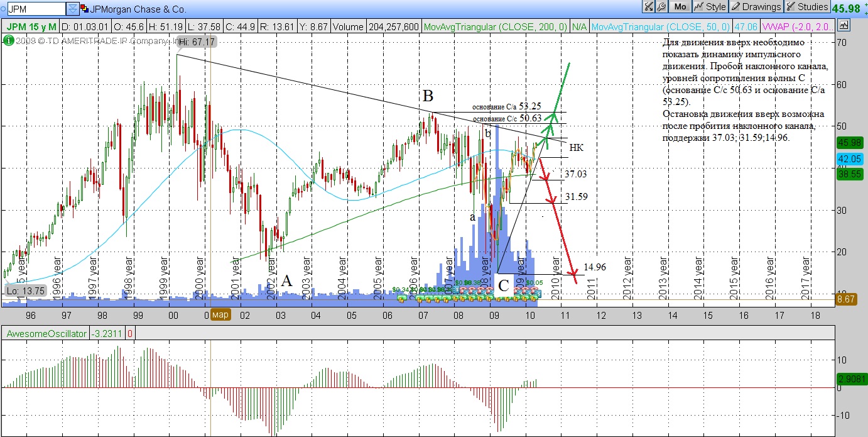Click the 50.63 resistance level label
The height and width of the screenshot is (437, 868).
[530, 118]
